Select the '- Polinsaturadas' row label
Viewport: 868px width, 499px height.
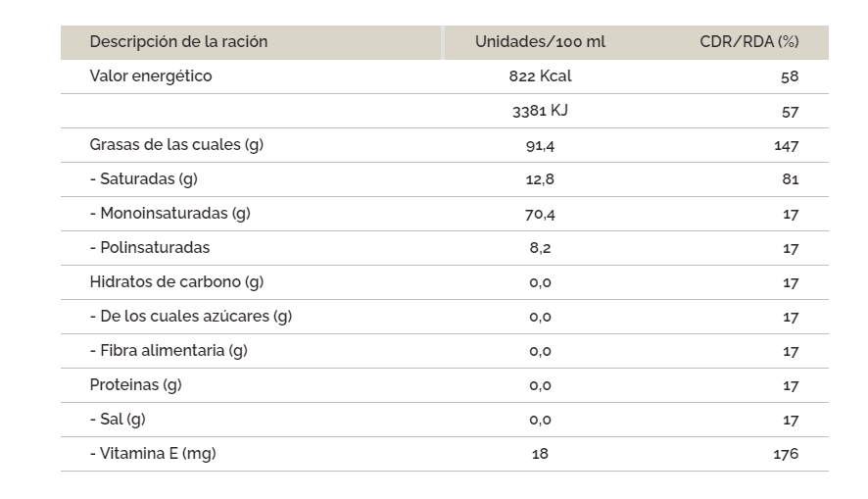click(149, 248)
